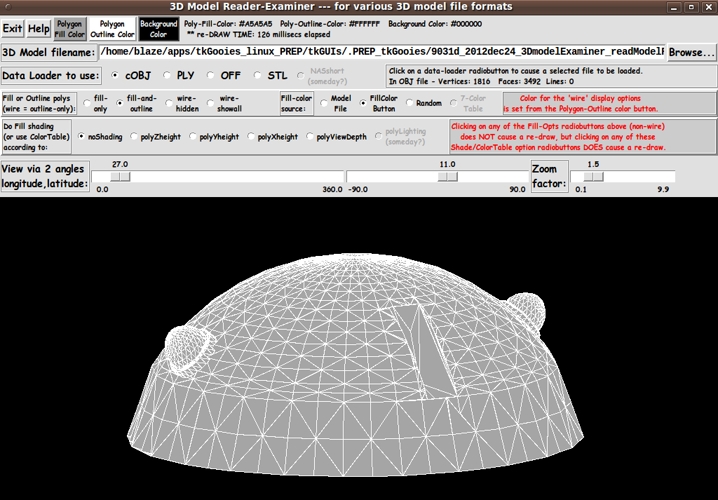The width and height of the screenshot is (718, 500).
Task: Open the Help window
Action: [38, 29]
